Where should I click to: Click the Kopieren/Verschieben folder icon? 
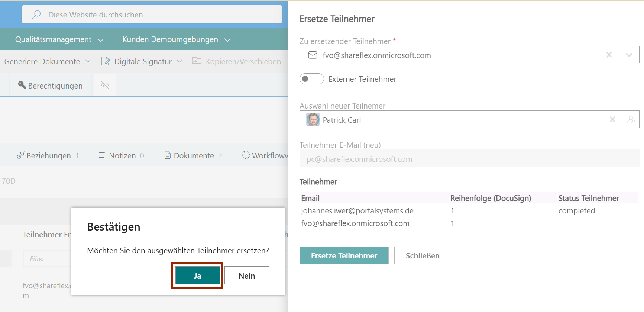tap(197, 61)
